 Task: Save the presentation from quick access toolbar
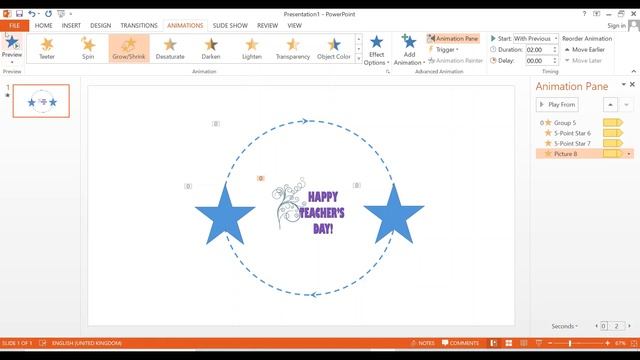(x=19, y=14)
